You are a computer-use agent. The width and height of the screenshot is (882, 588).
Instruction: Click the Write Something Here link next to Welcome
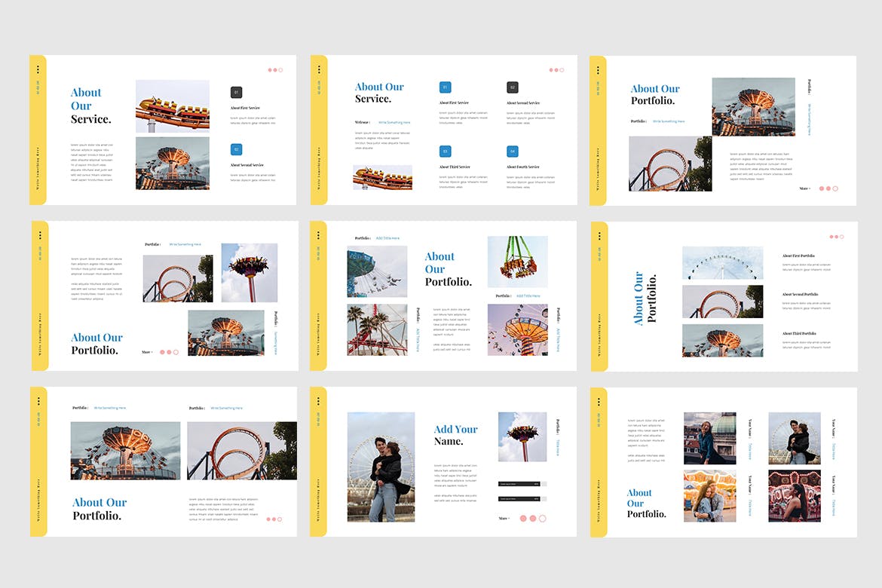pyautogui.click(x=394, y=122)
